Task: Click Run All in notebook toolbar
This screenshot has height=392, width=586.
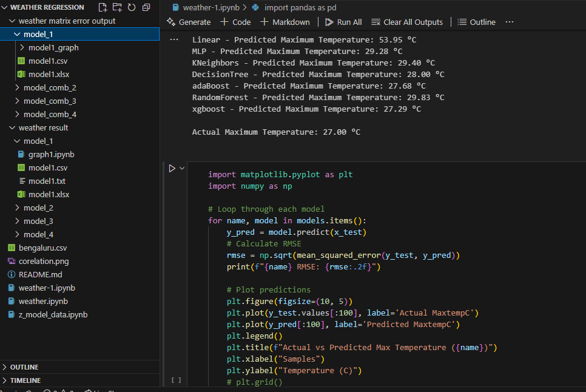Action: (x=343, y=22)
